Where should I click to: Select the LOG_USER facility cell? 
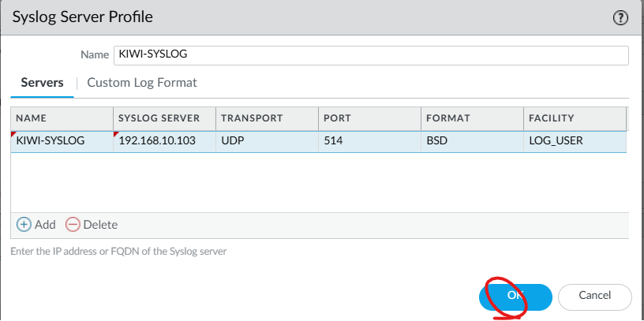pyautogui.click(x=575, y=142)
